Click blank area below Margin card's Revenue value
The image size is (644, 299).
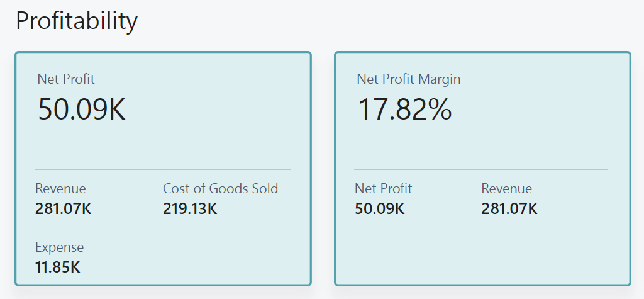tap(509, 252)
